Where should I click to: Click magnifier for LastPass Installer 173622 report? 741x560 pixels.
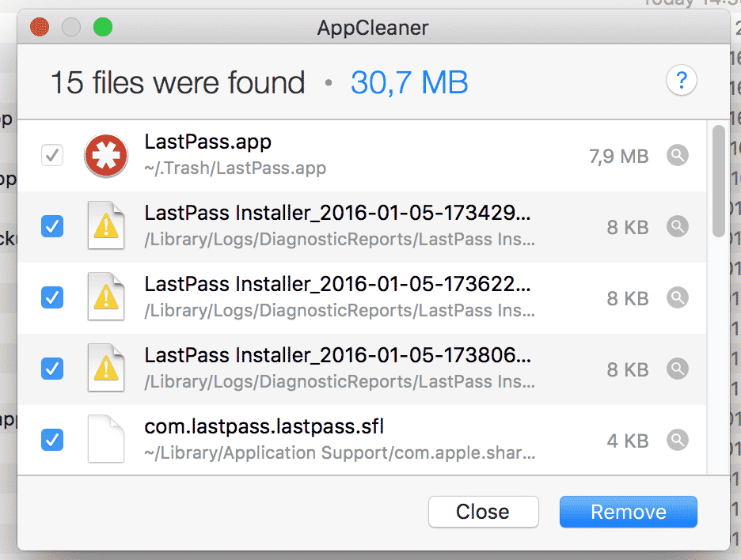(677, 298)
